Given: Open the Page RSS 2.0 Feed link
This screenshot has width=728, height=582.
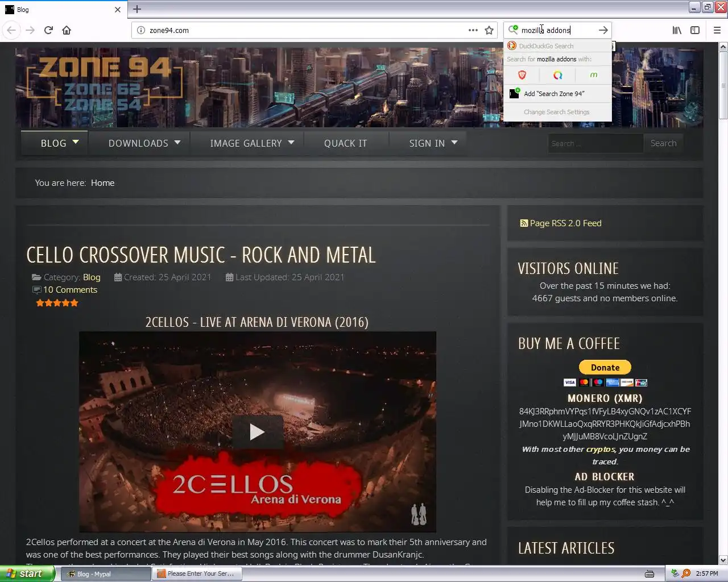Looking at the screenshot, I should (x=565, y=223).
